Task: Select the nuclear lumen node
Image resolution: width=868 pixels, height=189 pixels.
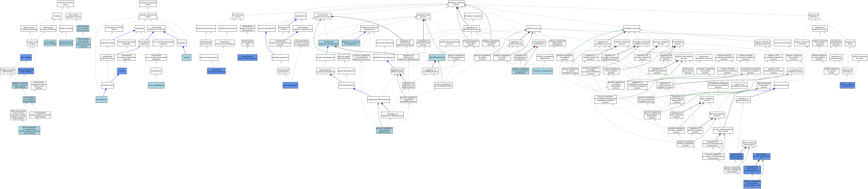Action: (x=107, y=85)
